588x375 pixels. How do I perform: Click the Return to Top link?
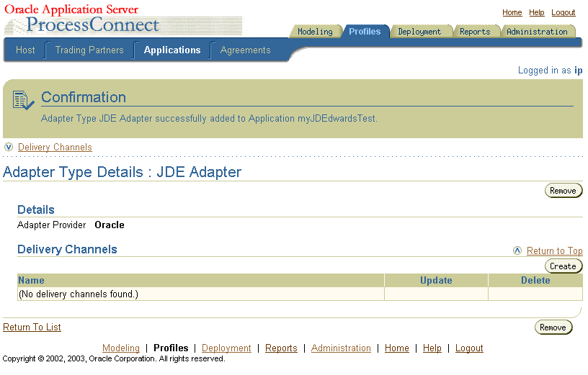point(554,250)
